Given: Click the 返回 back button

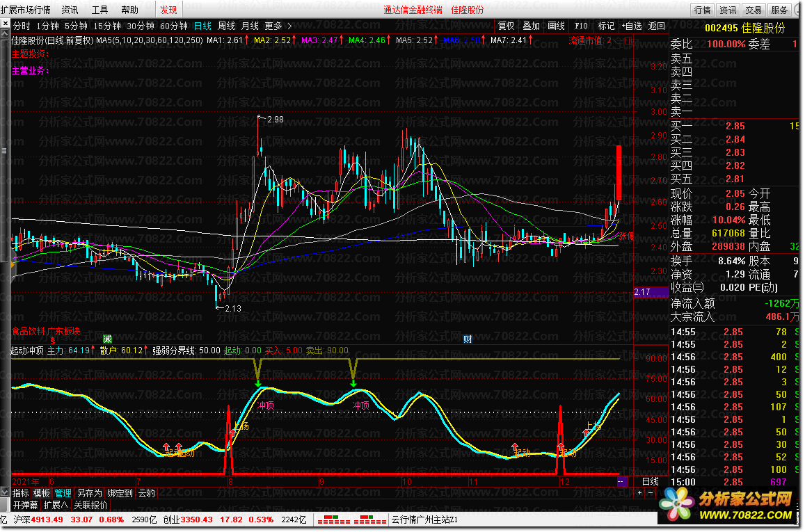Looking at the screenshot, I should click(657, 26).
